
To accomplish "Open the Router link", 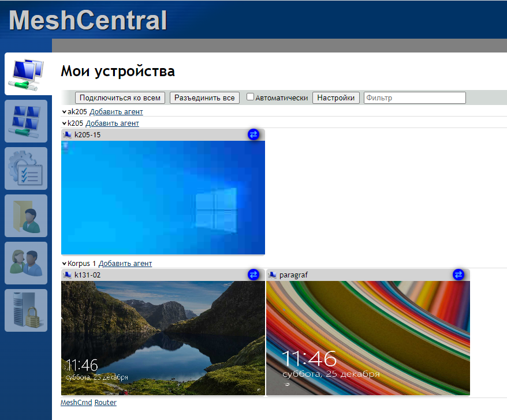I will [x=106, y=403].
